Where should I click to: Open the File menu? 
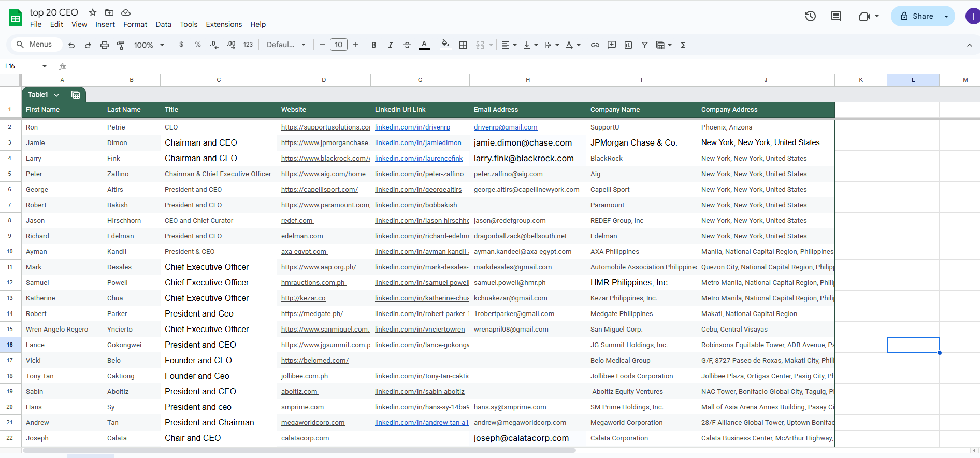(x=36, y=24)
